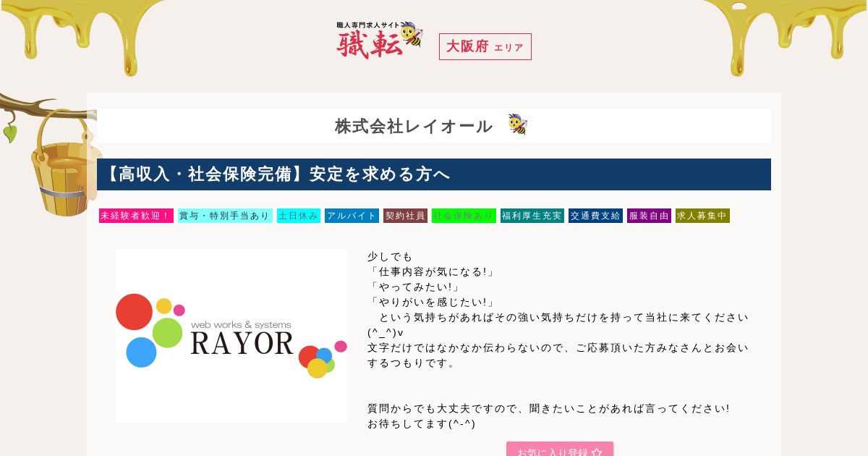Image resolution: width=868 pixels, height=456 pixels.
Task: Click the bee icon beside 株式会社レイオール
Action: pyautogui.click(x=517, y=124)
